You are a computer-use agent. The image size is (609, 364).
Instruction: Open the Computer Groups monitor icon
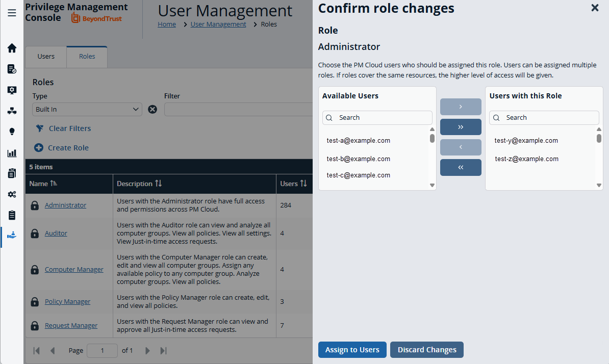[x=12, y=90]
